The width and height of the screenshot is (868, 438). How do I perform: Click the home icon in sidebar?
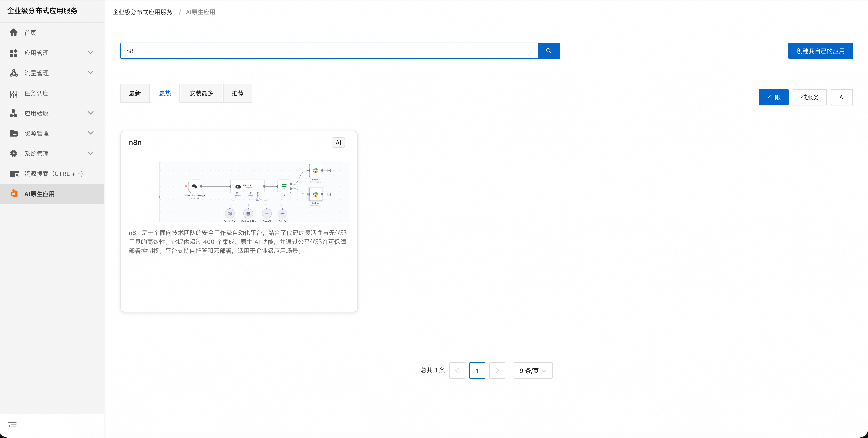(14, 33)
